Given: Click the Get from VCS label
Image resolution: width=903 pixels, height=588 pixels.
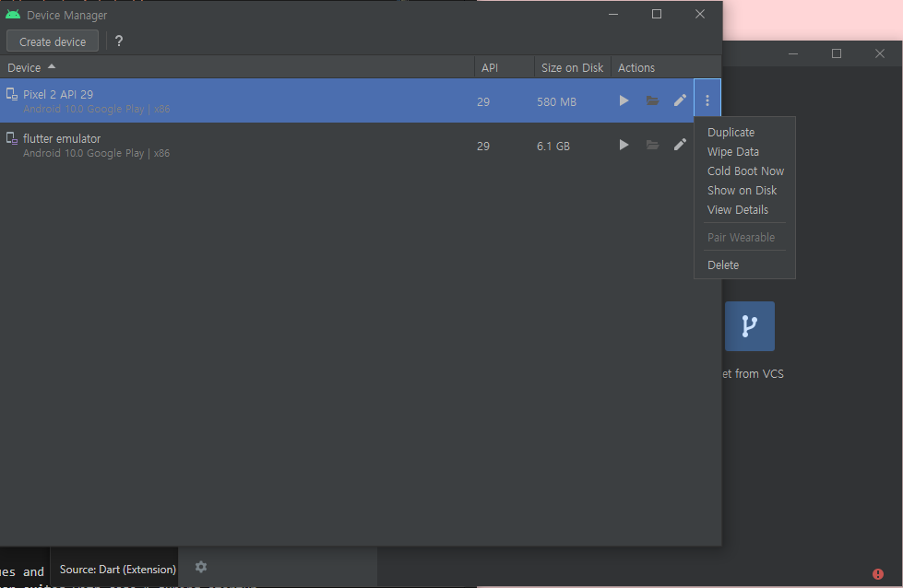Looking at the screenshot, I should [x=753, y=374].
